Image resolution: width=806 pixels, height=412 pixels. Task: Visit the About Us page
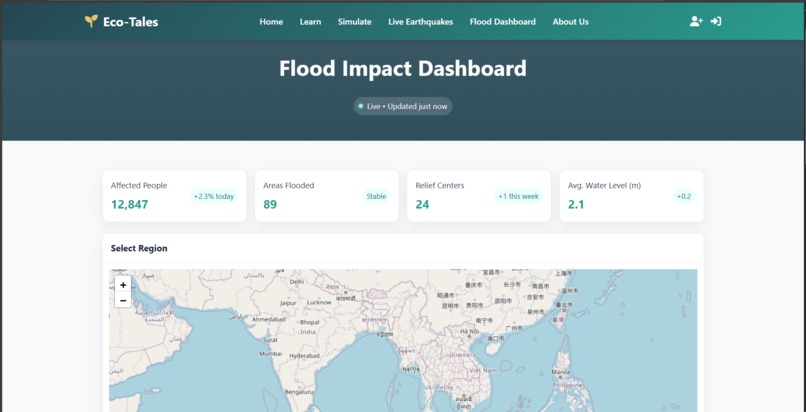point(571,22)
